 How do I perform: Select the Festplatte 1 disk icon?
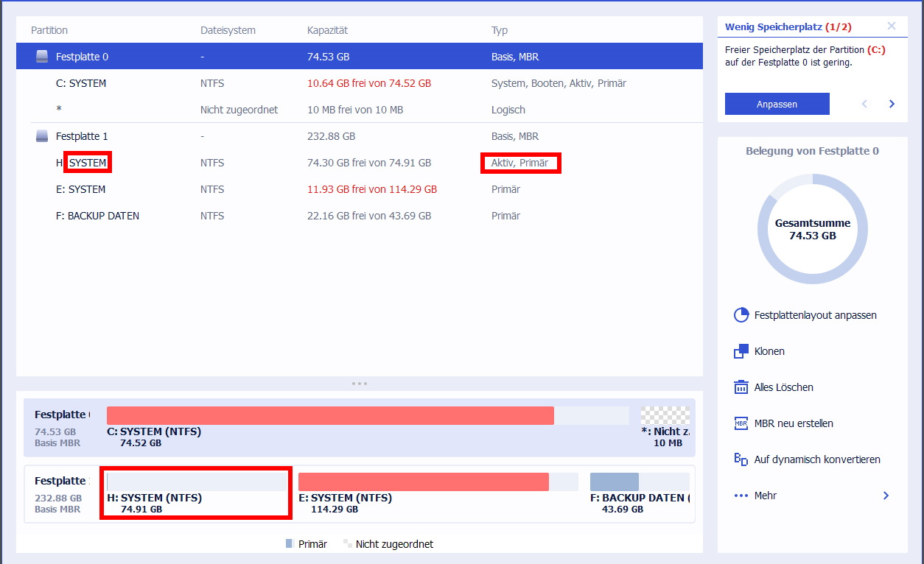(42, 136)
